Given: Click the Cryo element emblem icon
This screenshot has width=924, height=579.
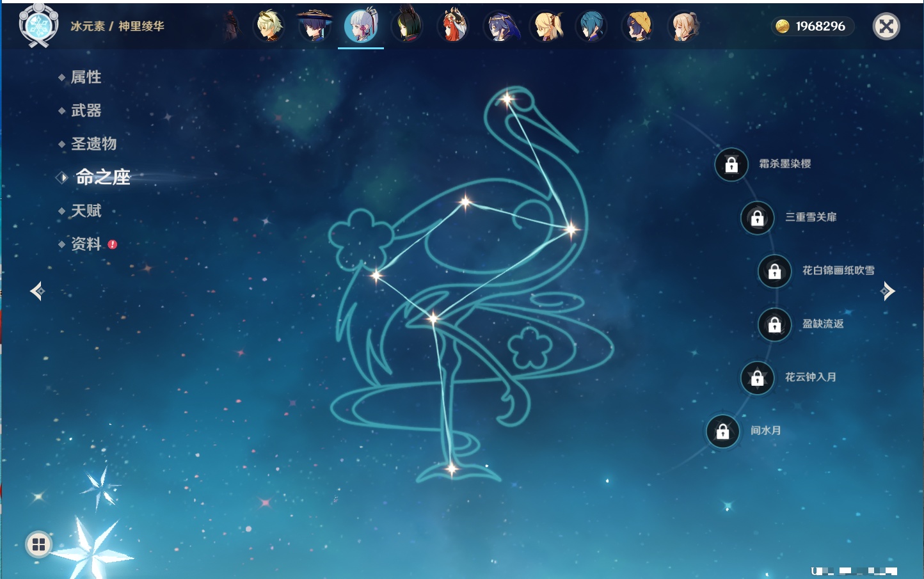Looking at the screenshot, I should 38,26.
